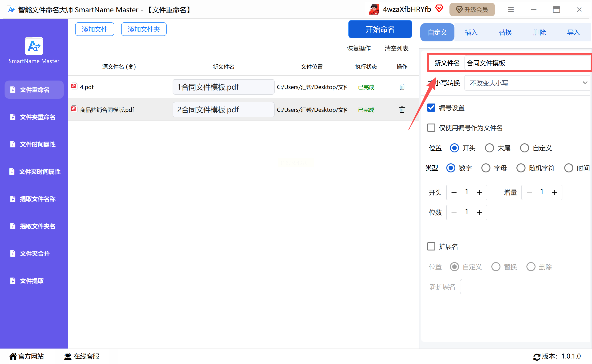Disable the 编号设置 checkbox
This screenshot has width=592, height=364.
point(431,108)
